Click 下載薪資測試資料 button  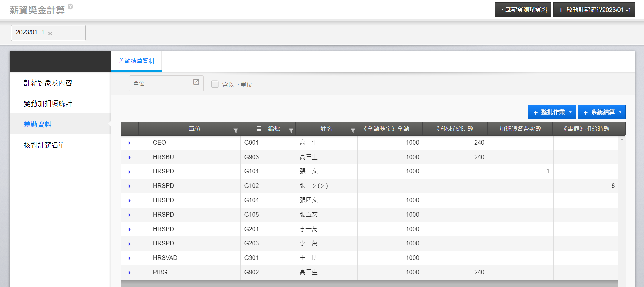523,10
